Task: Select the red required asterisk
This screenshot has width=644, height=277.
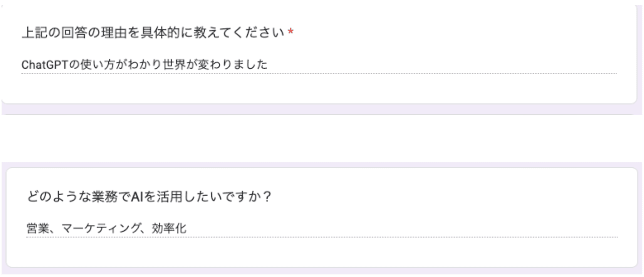Action: (x=291, y=31)
